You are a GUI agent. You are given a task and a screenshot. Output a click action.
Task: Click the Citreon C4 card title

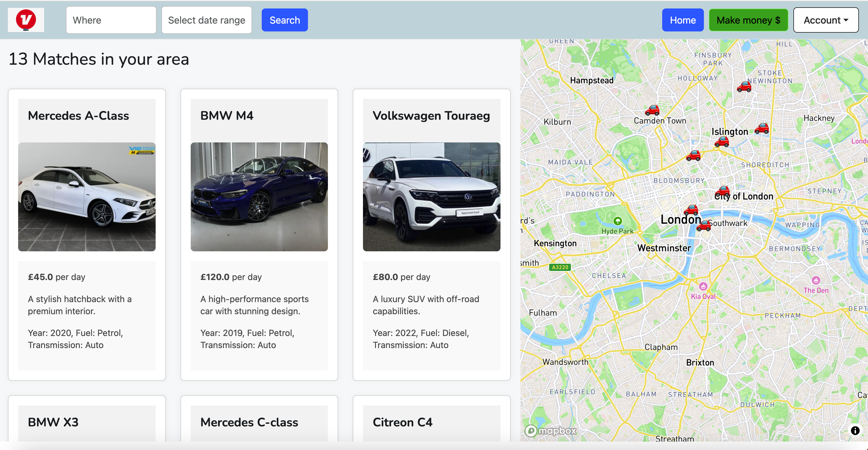[402, 422]
